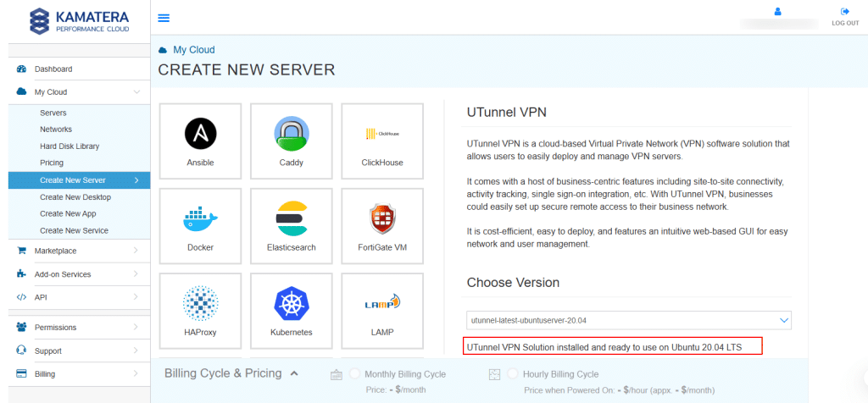The height and width of the screenshot is (403, 868).
Task: Expand the API chevron
Action: pyautogui.click(x=136, y=297)
